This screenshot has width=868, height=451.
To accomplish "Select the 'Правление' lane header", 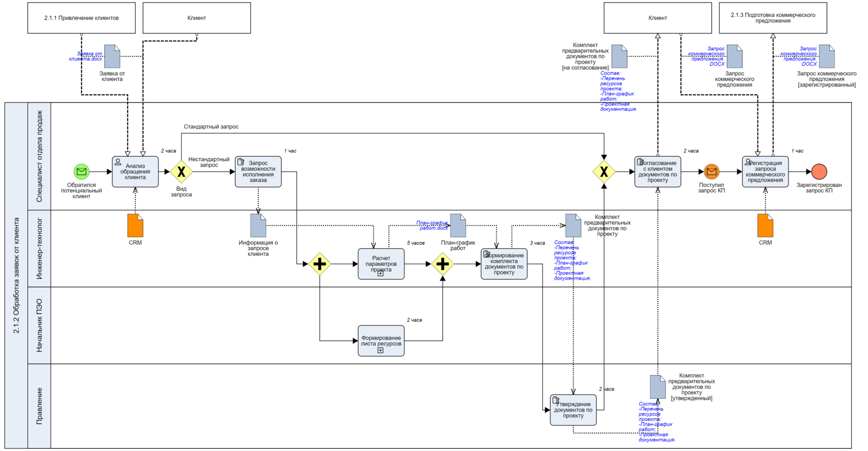I will coord(39,406).
